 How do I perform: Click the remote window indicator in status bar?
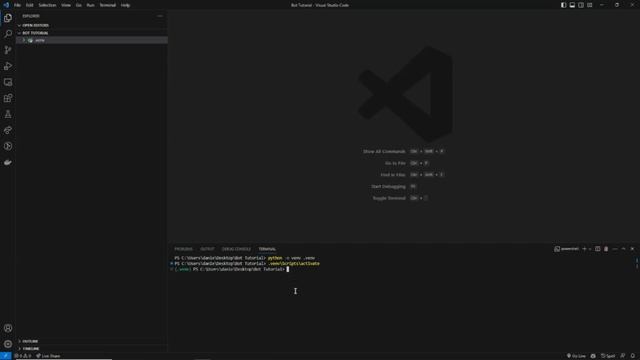pos(6,356)
